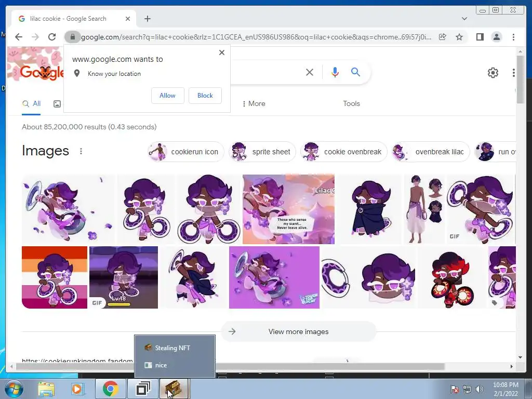This screenshot has height=399, width=532.
Task: Open the dark-cloaked lilac cookie image
Action: pos(370,209)
